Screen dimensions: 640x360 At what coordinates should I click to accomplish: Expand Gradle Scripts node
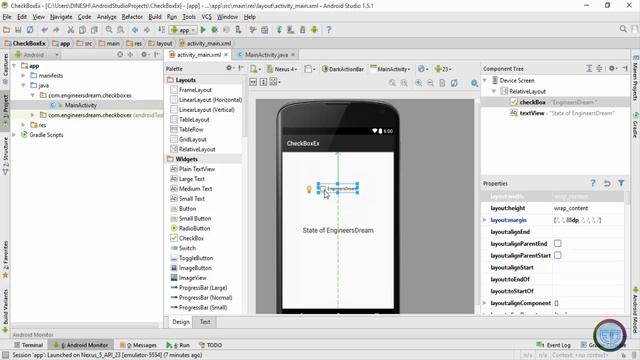pyautogui.click(x=14, y=135)
